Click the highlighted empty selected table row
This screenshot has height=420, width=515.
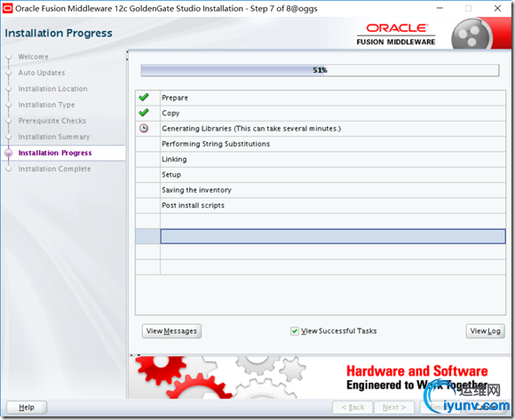point(321,236)
